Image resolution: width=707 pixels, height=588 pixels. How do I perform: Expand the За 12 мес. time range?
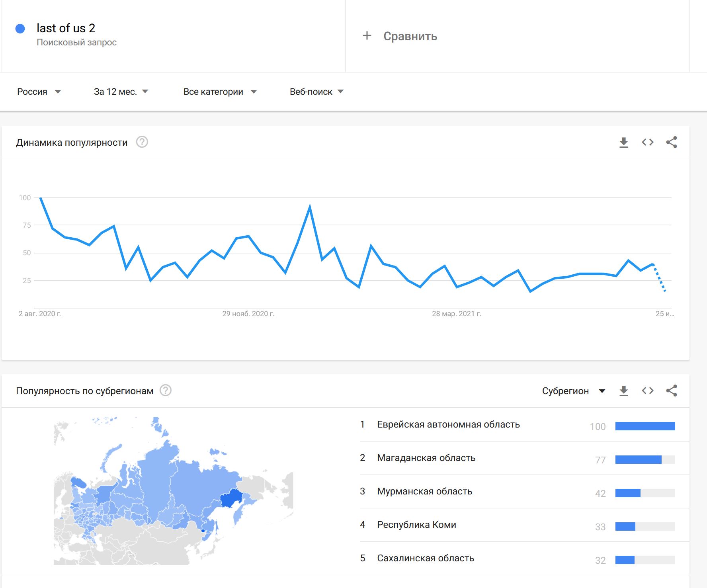coord(121,92)
